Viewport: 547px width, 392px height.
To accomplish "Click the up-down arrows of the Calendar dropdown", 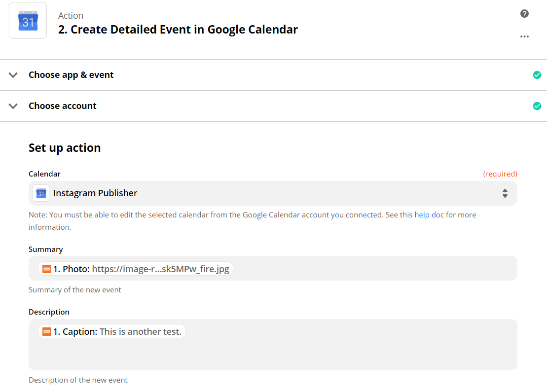I will [x=505, y=193].
